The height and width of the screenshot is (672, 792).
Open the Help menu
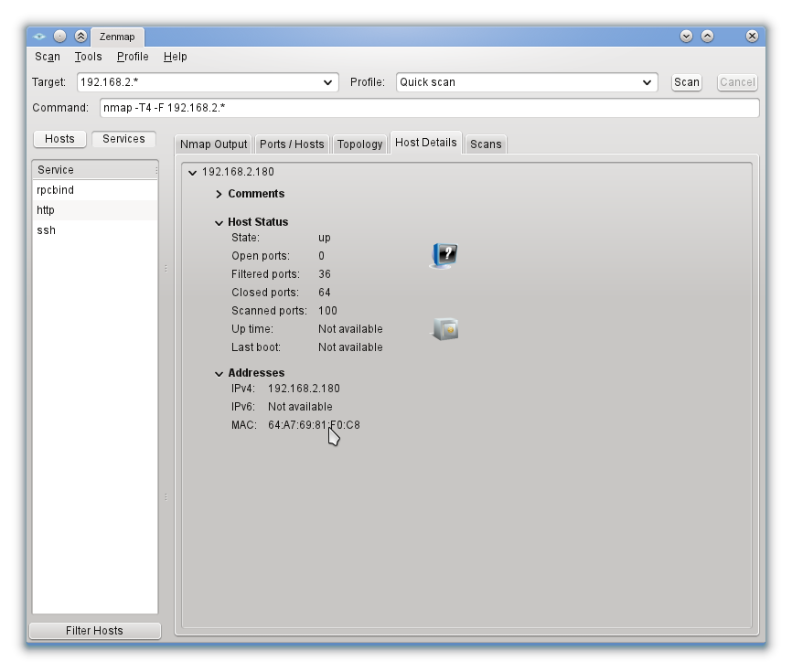coord(176,57)
